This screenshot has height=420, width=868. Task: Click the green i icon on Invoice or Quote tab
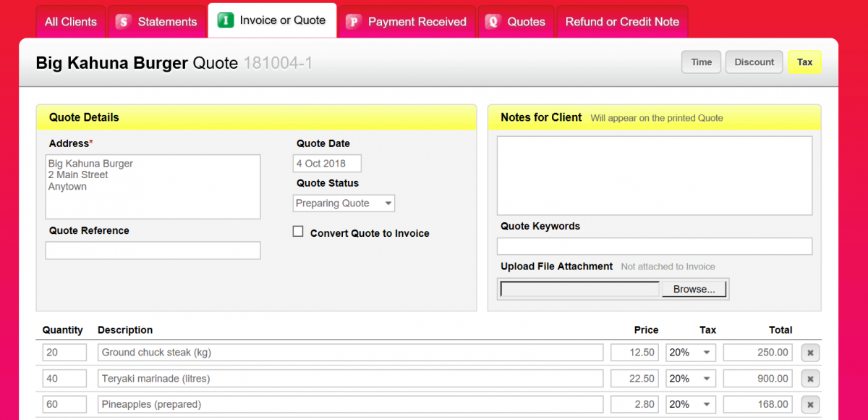225,21
